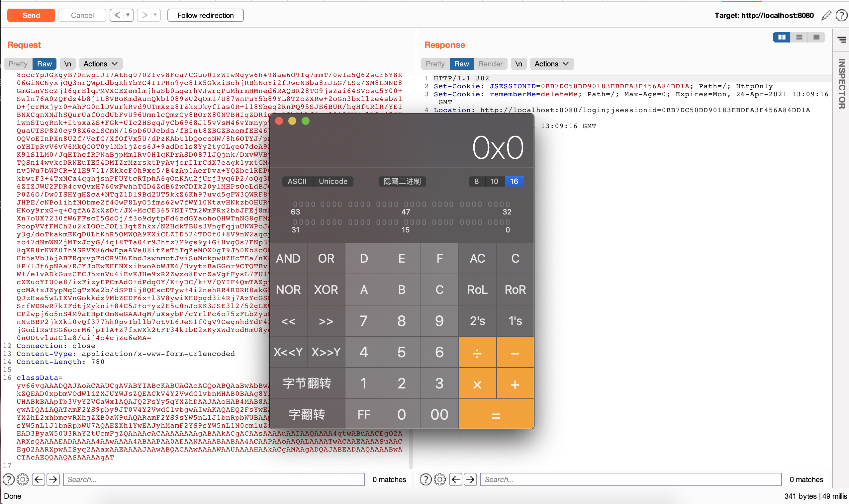The height and width of the screenshot is (504, 849).
Task: Toggle ASCII display in calculator
Action: click(x=297, y=181)
